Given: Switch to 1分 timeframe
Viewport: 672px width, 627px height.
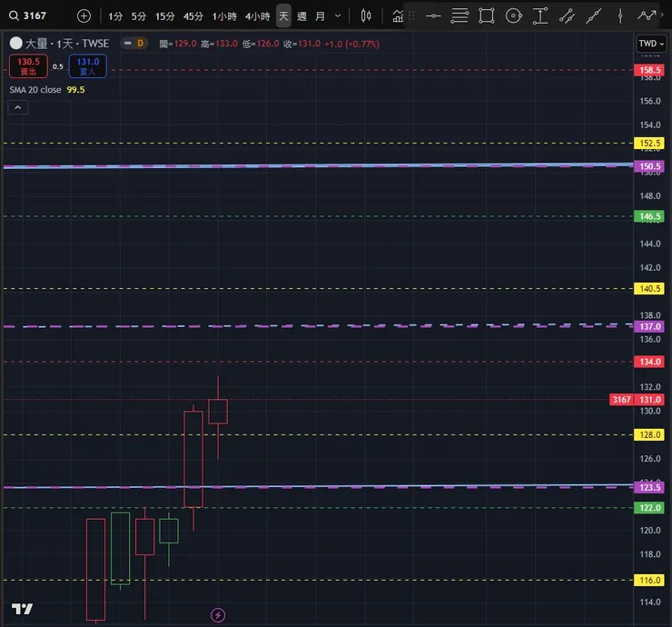Looking at the screenshot, I should (x=115, y=16).
